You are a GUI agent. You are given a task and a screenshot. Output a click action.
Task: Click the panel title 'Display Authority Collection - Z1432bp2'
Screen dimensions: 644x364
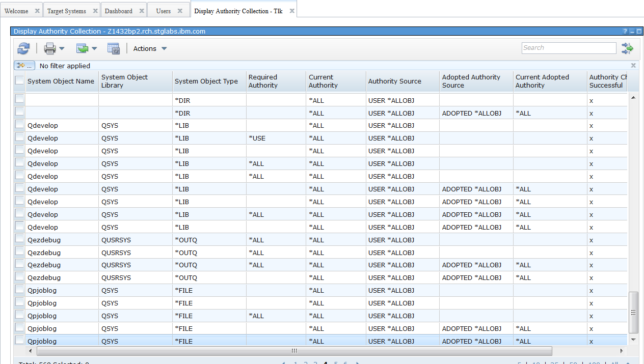coord(110,31)
